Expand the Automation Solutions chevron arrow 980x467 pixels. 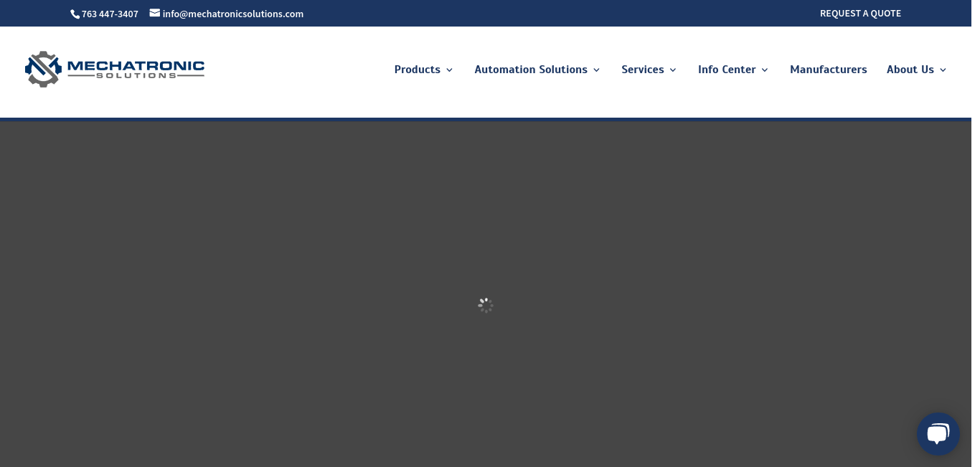596,70
